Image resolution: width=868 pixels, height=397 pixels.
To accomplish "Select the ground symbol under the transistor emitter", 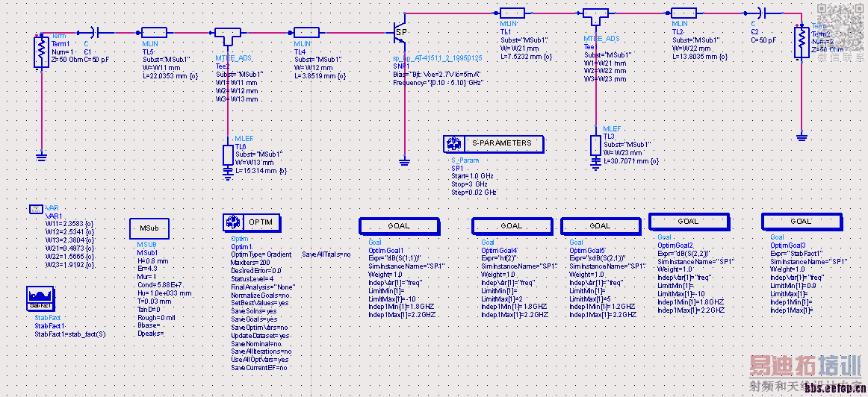I will pyautogui.click(x=404, y=161).
